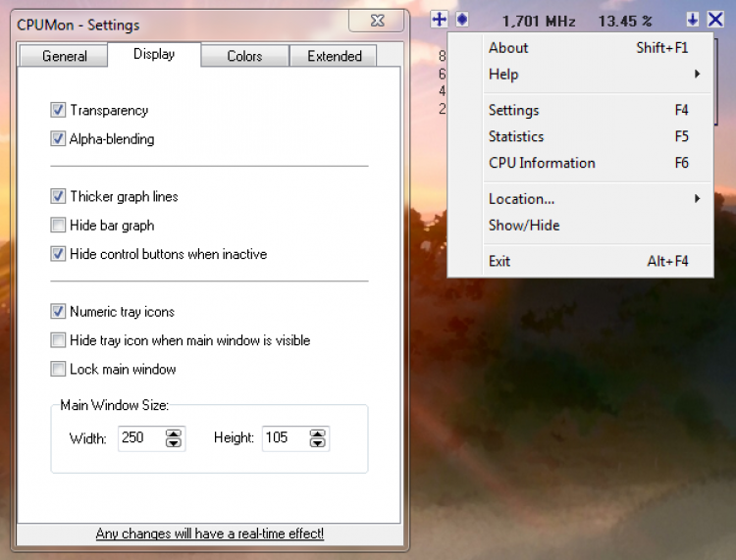Image resolution: width=736 pixels, height=560 pixels.
Task: Open CPU Information from the menu
Action: 580,163
